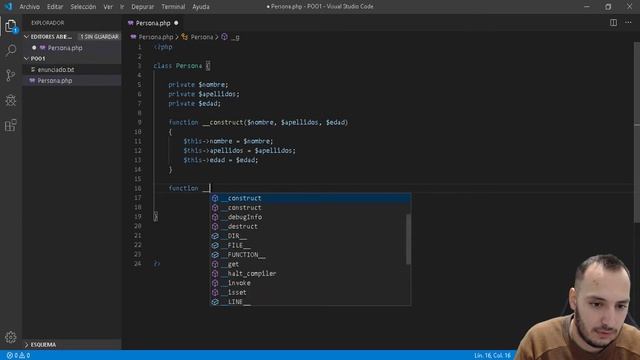This screenshot has width=640, height=360.
Task: Click the unsaved dot on Persona.php tab
Action: [176, 23]
